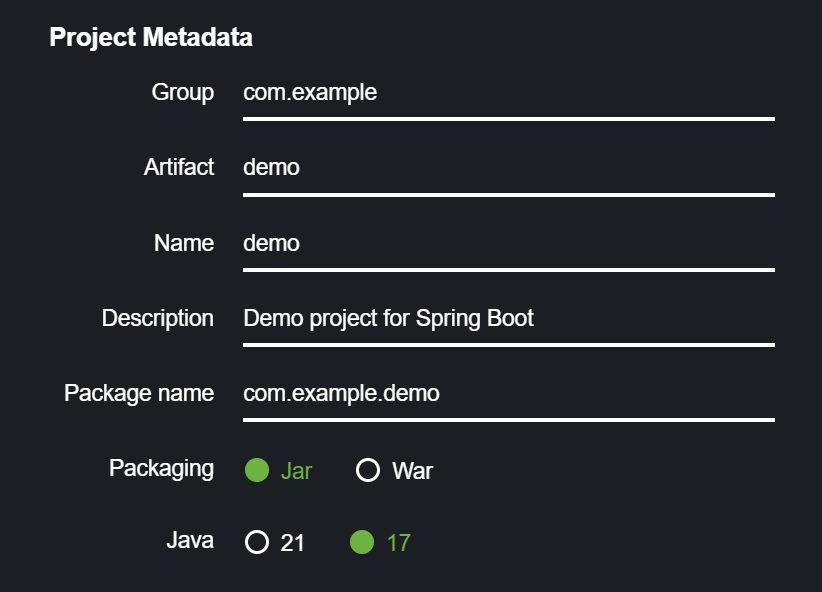Select the Package name input field
The image size is (822, 592).
point(508,394)
